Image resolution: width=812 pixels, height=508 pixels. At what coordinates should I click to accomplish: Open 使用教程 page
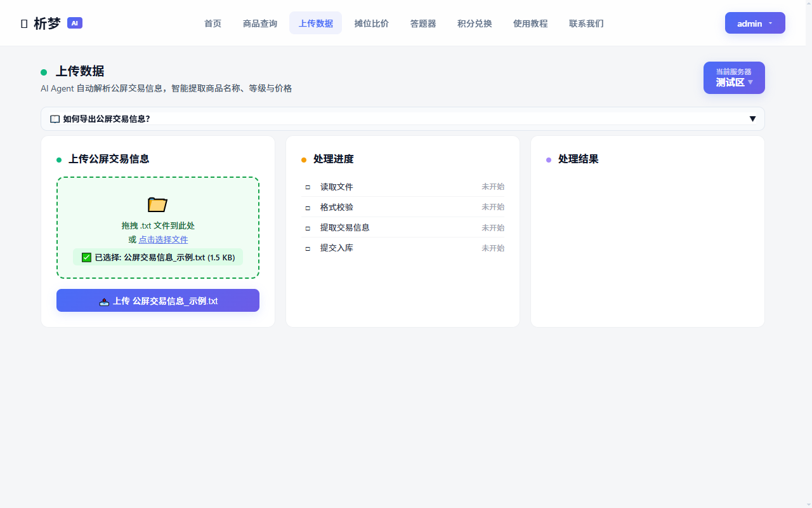530,23
